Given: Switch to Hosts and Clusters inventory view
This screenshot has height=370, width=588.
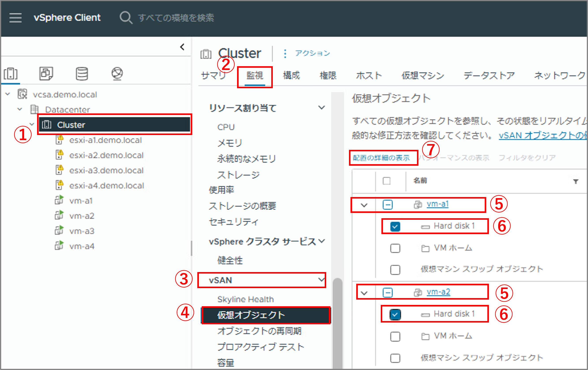Looking at the screenshot, I should (x=11, y=74).
